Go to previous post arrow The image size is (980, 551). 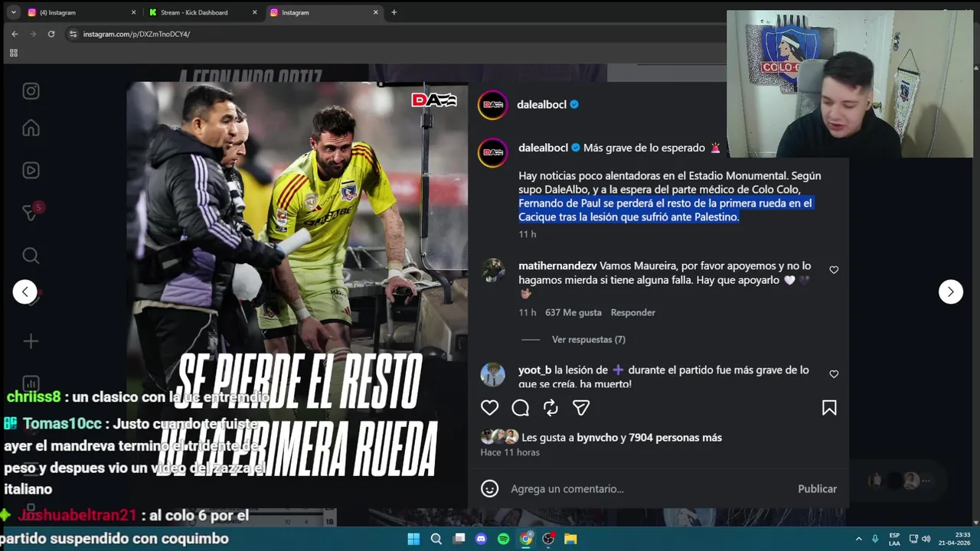pos(24,292)
